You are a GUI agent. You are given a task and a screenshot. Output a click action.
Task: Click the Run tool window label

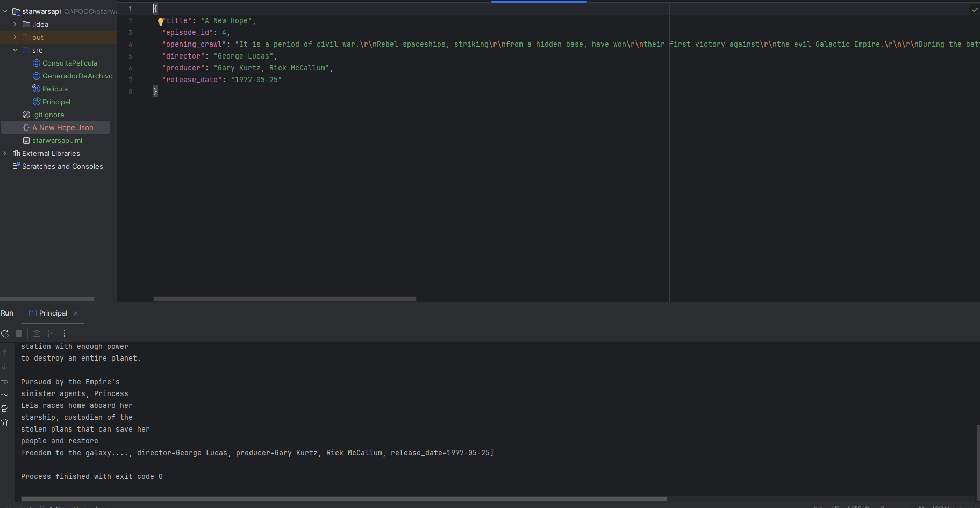coord(7,313)
